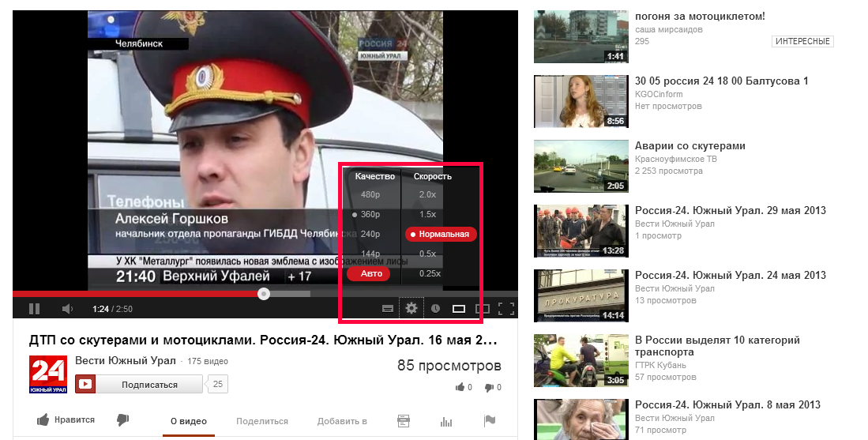Click the likes count thumbs-up icon
This screenshot has width=868, height=440.
point(460,387)
